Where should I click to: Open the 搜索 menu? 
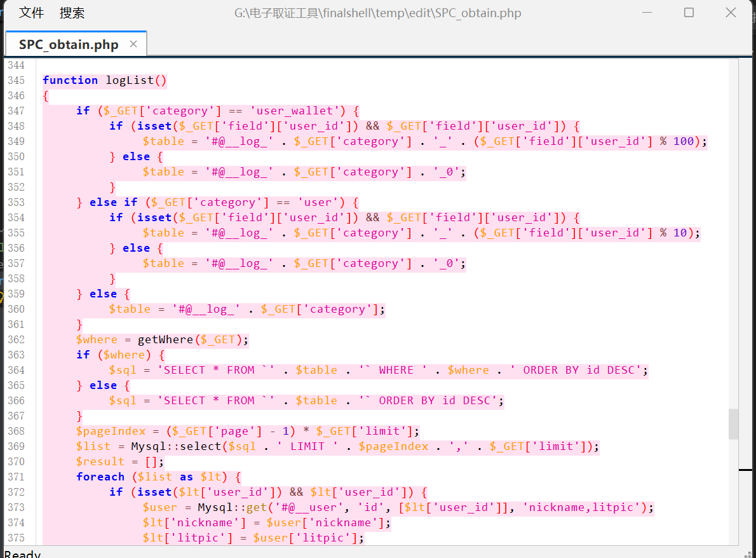pos(72,13)
